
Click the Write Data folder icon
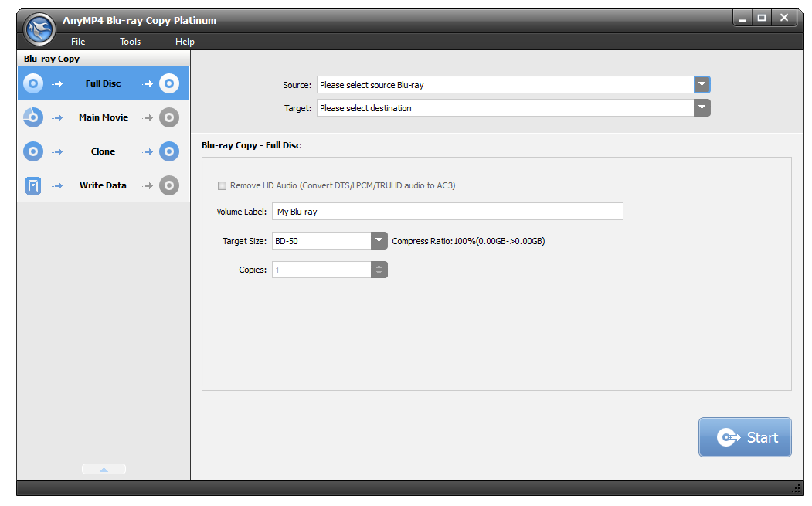[32, 185]
